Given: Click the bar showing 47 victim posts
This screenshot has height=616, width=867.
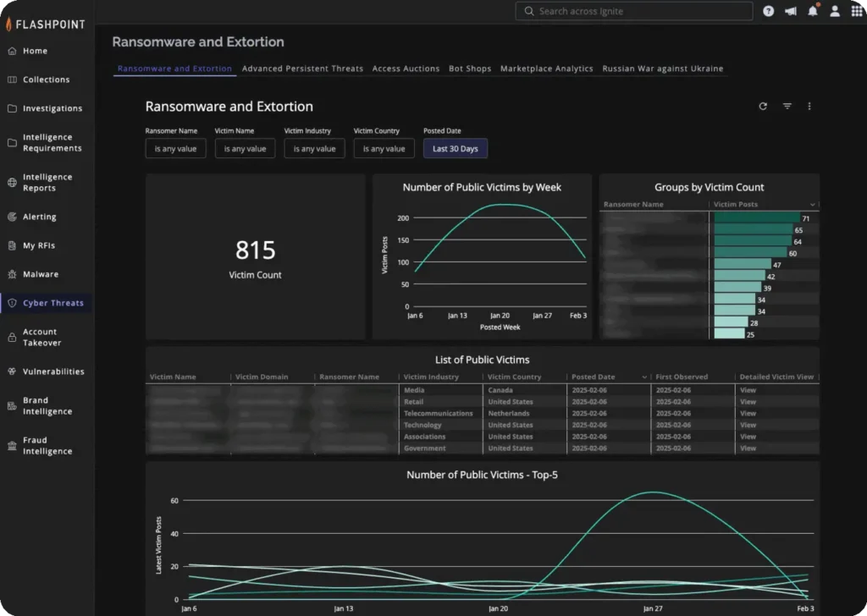Looking at the screenshot, I should [x=743, y=264].
